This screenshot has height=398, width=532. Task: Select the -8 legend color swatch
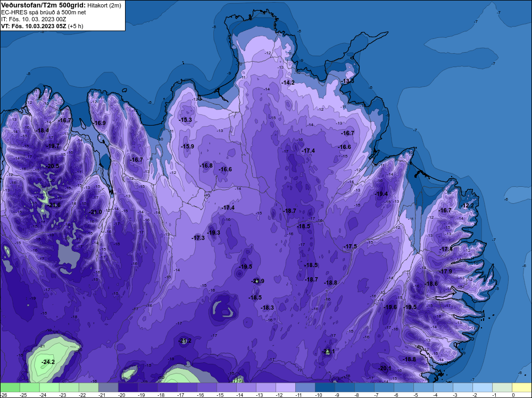[364, 387]
